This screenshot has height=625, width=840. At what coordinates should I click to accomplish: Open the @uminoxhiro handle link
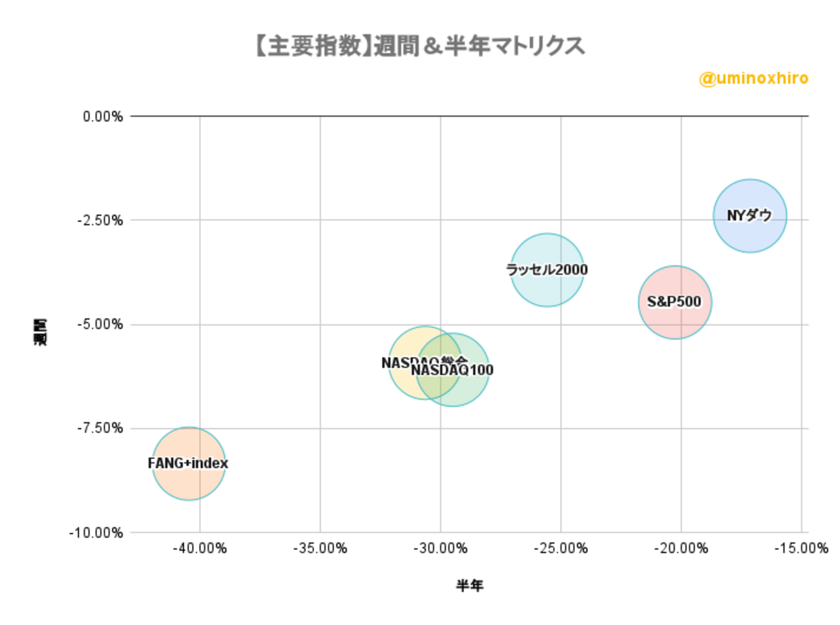(753, 79)
